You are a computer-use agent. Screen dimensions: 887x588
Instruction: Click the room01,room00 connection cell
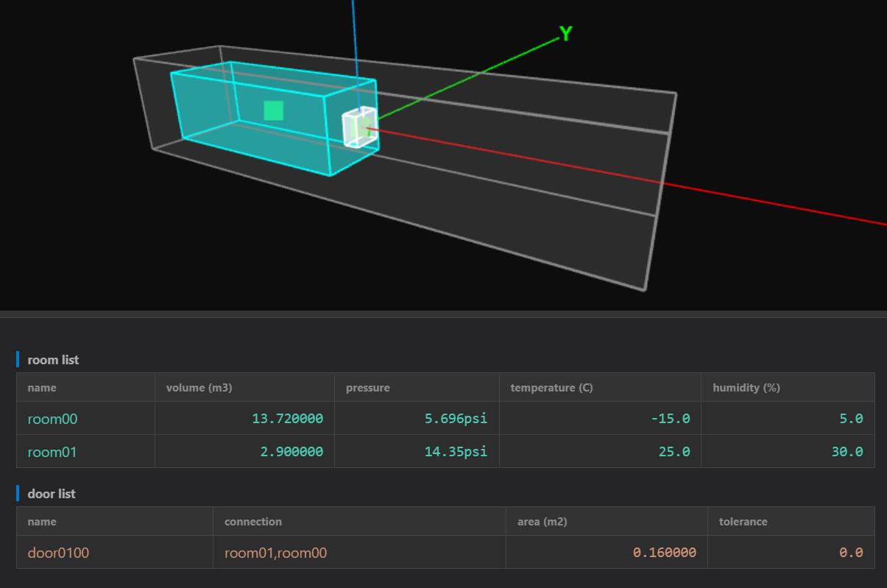(x=275, y=553)
